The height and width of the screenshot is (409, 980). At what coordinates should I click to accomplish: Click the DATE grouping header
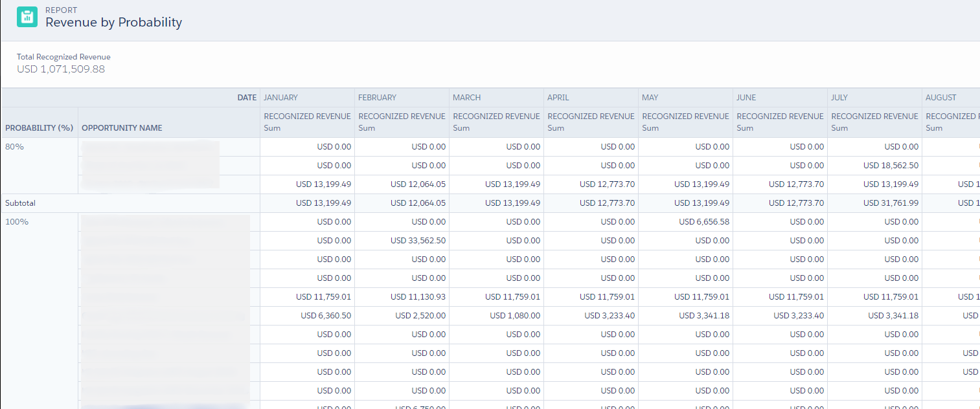coord(247,98)
